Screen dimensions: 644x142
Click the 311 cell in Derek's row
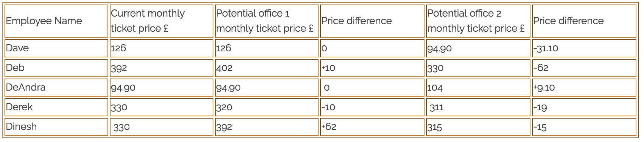pos(478,107)
